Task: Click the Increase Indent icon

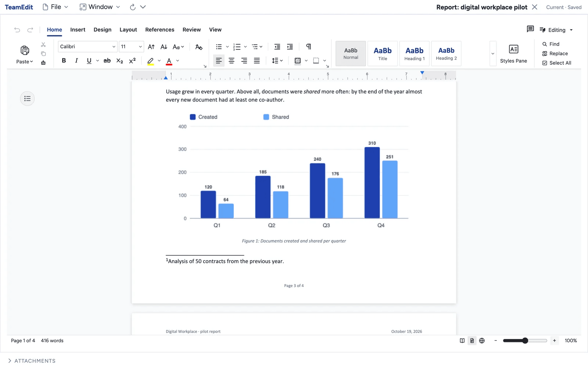Action: click(x=290, y=47)
